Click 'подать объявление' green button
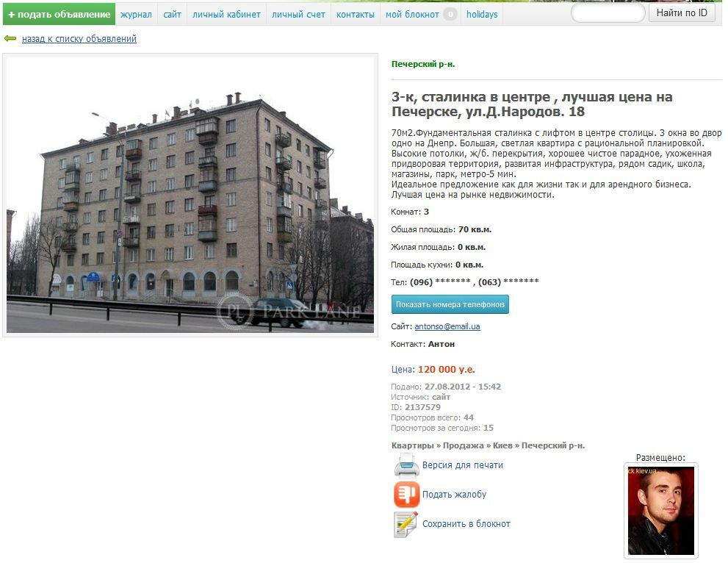 pos(59,15)
